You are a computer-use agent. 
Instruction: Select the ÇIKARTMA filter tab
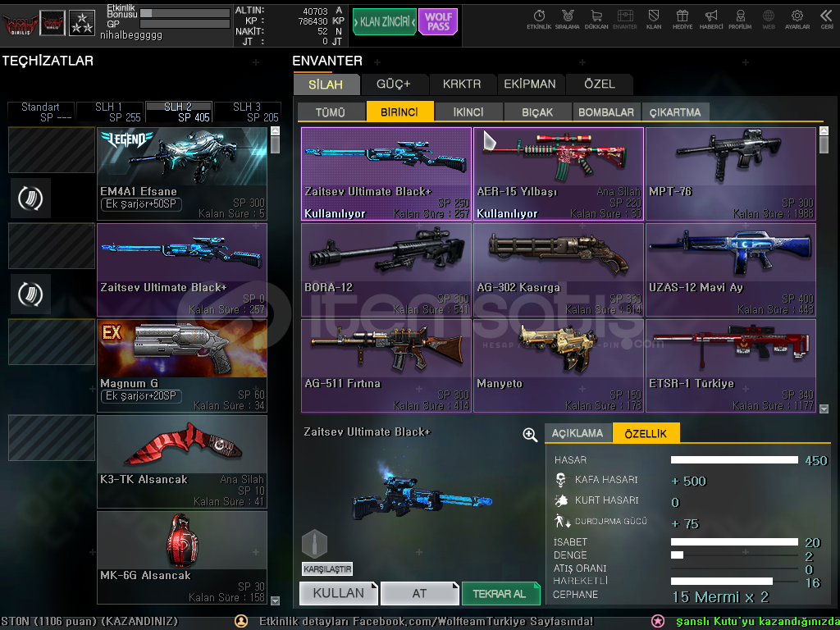(675, 112)
